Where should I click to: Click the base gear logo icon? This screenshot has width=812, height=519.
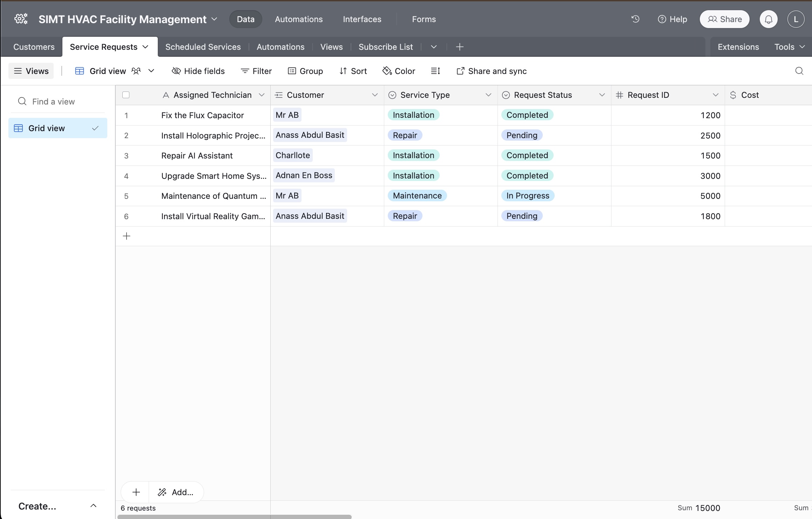coord(21,19)
